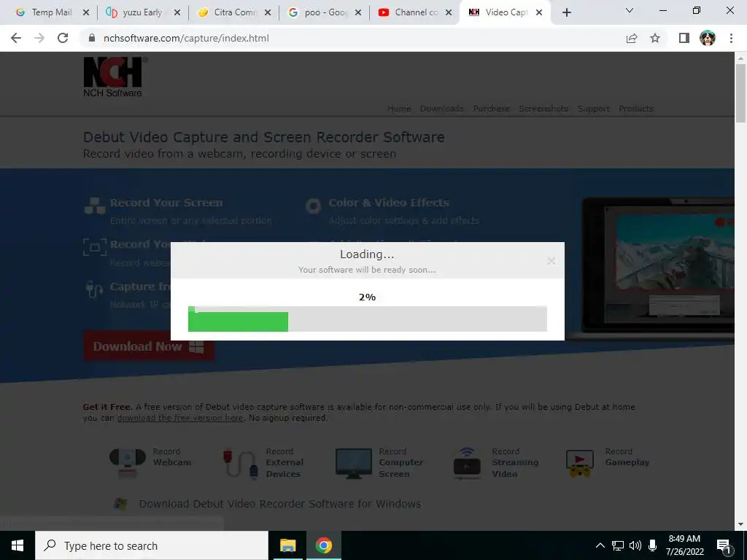Image resolution: width=747 pixels, height=560 pixels.
Task: Close the Loading dialog with the X
Action: (551, 261)
